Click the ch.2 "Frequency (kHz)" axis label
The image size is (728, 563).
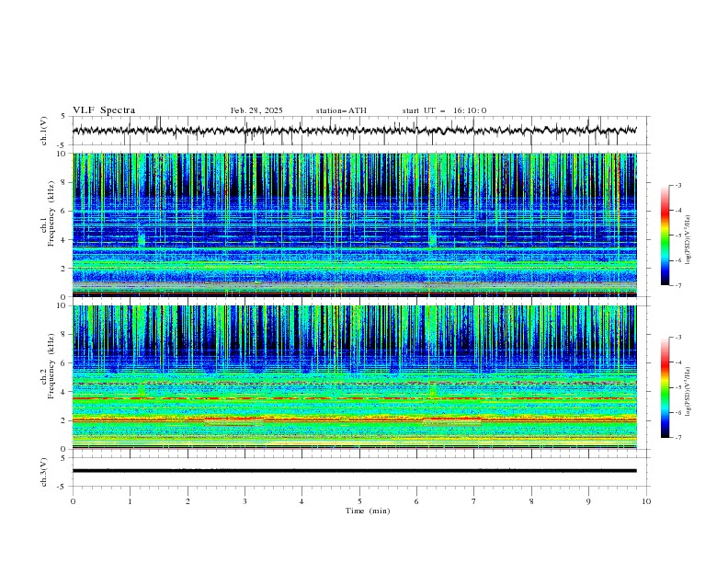(x=51, y=365)
